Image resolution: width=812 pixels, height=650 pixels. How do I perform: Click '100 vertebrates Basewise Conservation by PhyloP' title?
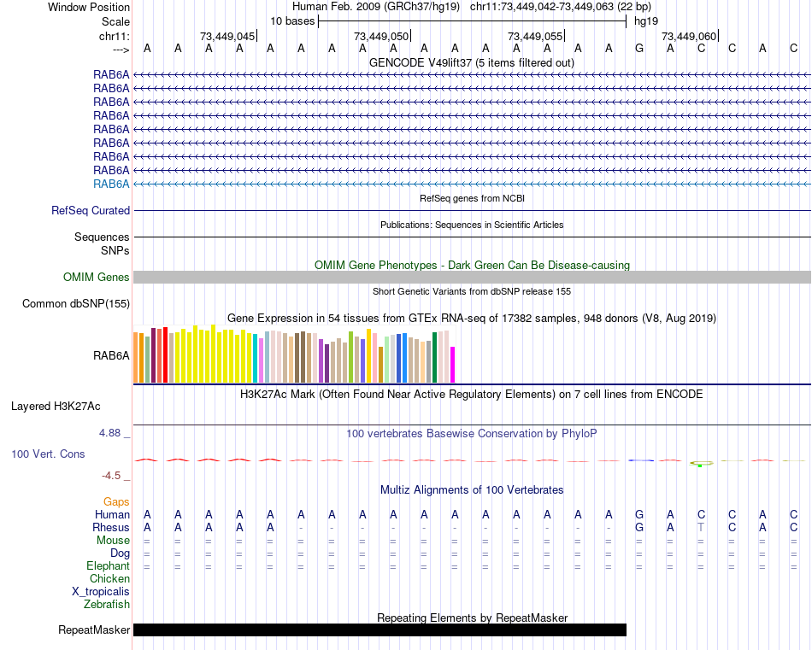click(x=471, y=434)
